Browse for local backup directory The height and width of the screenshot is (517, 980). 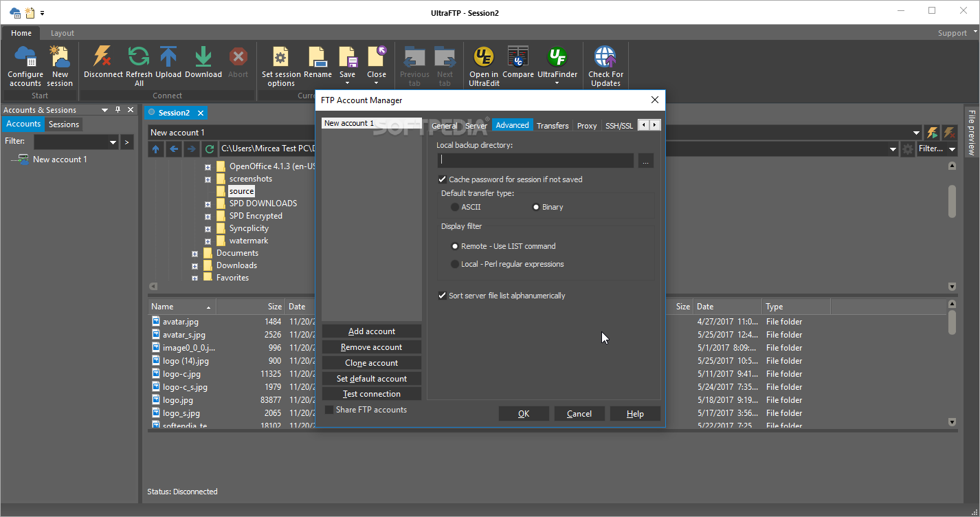tap(645, 160)
